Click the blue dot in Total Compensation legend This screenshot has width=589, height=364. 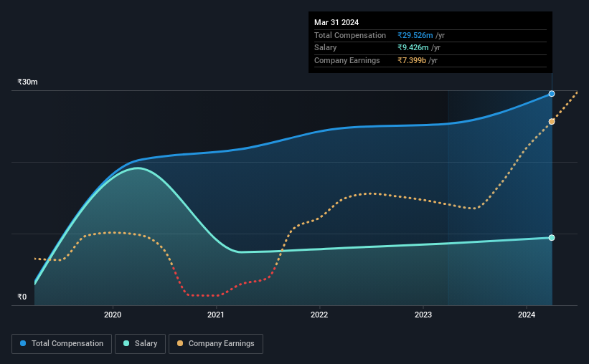pyautogui.click(x=23, y=343)
